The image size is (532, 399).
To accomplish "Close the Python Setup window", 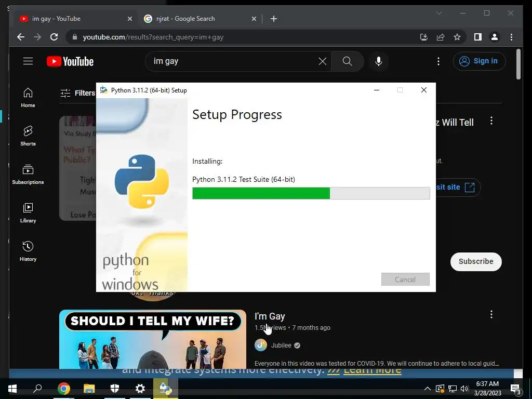I will coord(424,90).
